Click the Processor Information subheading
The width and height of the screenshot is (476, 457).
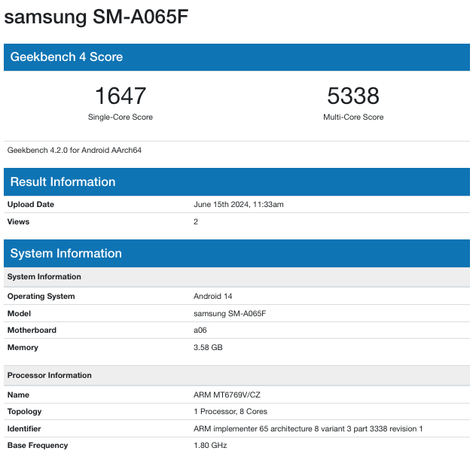(x=50, y=376)
